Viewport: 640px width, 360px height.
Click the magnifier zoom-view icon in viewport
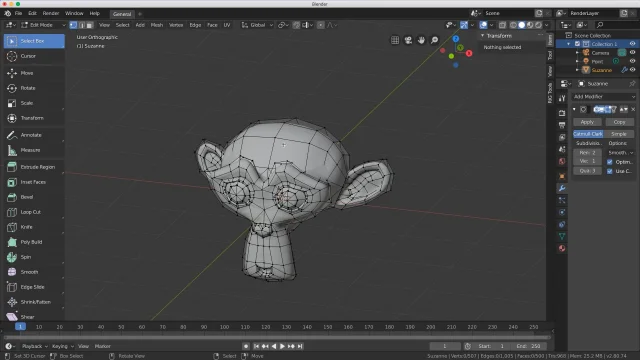pyautogui.click(x=434, y=40)
